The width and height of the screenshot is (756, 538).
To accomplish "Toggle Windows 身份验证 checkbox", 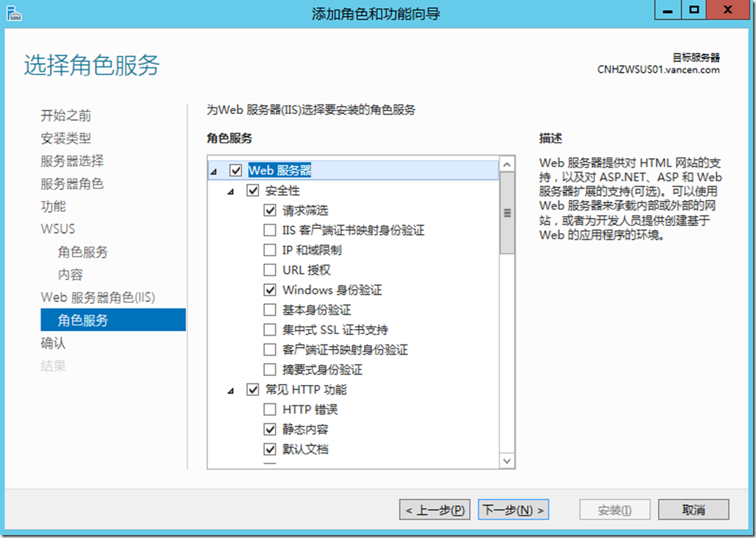I will click(x=270, y=290).
